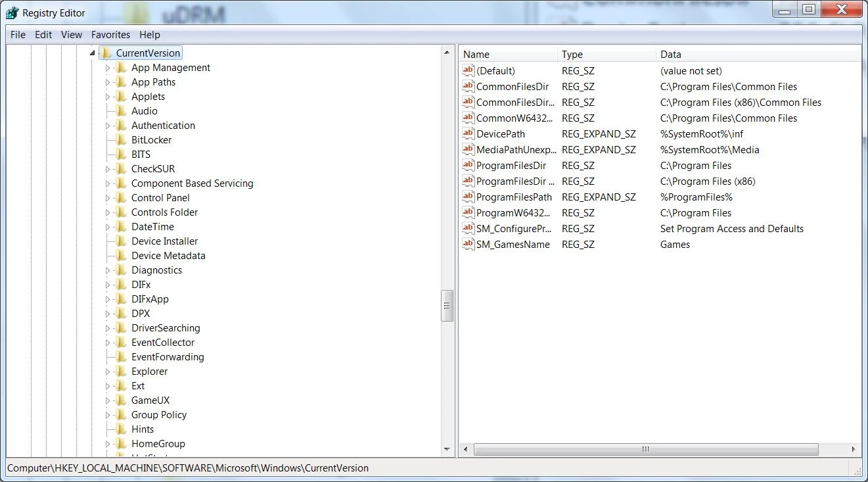The width and height of the screenshot is (868, 482).
Task: Expand the HomeGroup key
Action: pyautogui.click(x=108, y=444)
